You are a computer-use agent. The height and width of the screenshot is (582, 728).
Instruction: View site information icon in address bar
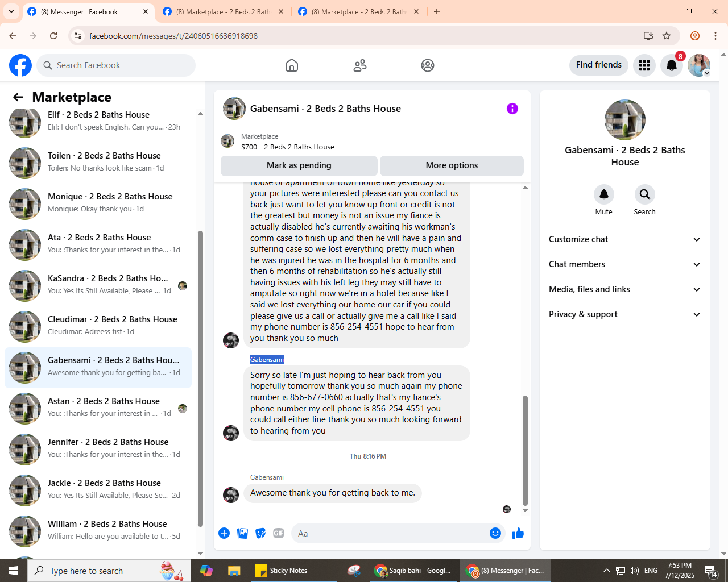(78, 36)
